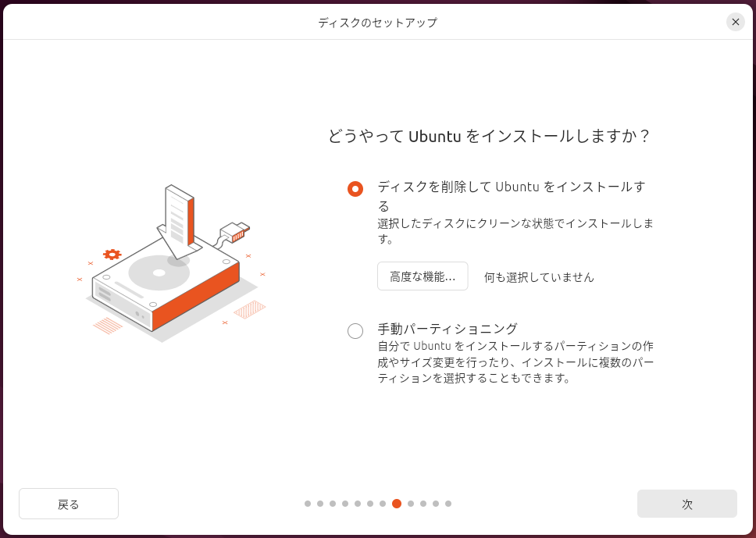Click the last page indicator dot
The height and width of the screenshot is (538, 756).
(448, 504)
